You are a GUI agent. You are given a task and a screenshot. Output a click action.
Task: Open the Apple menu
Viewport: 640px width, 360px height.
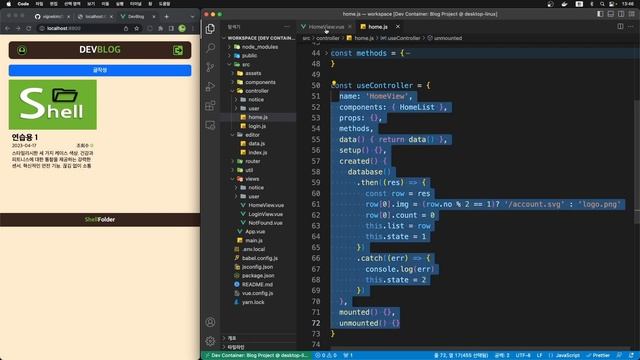pos(9,4)
